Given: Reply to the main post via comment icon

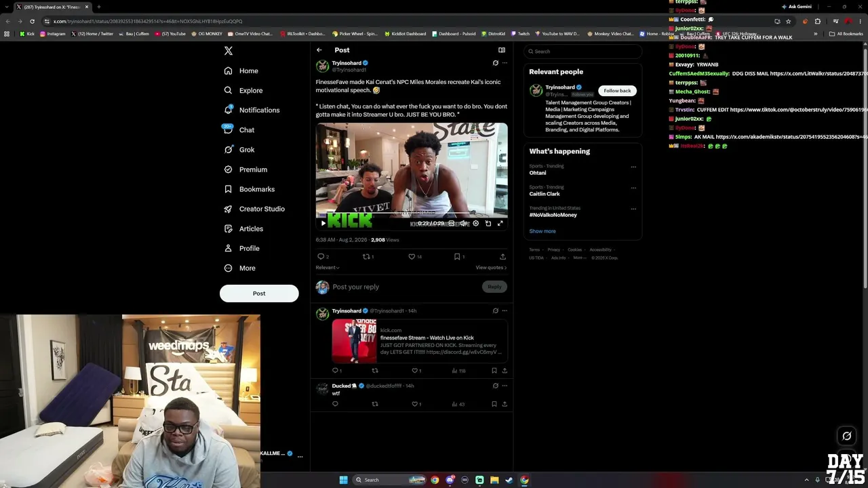Looking at the screenshot, I should 321,257.
